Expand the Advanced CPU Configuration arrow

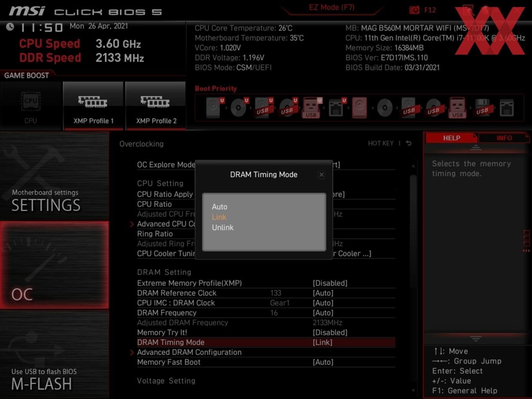(132, 224)
